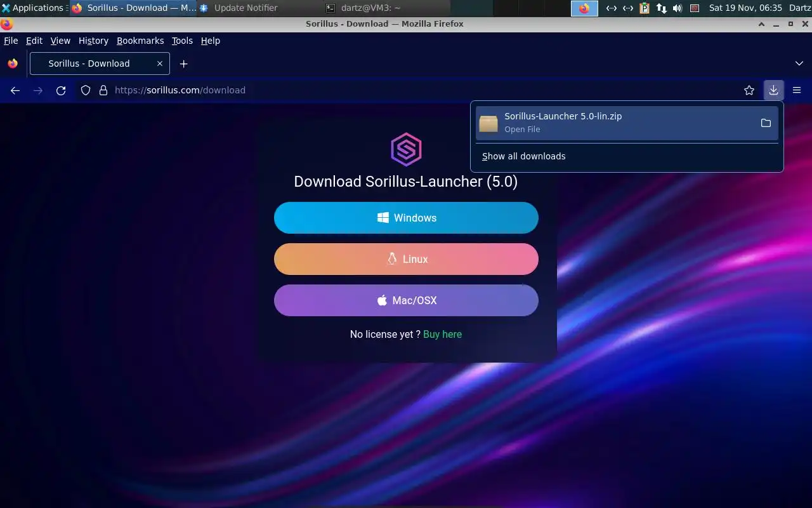This screenshot has height=508, width=812.
Task: Open tracking protection shield icon
Action: coord(86,90)
